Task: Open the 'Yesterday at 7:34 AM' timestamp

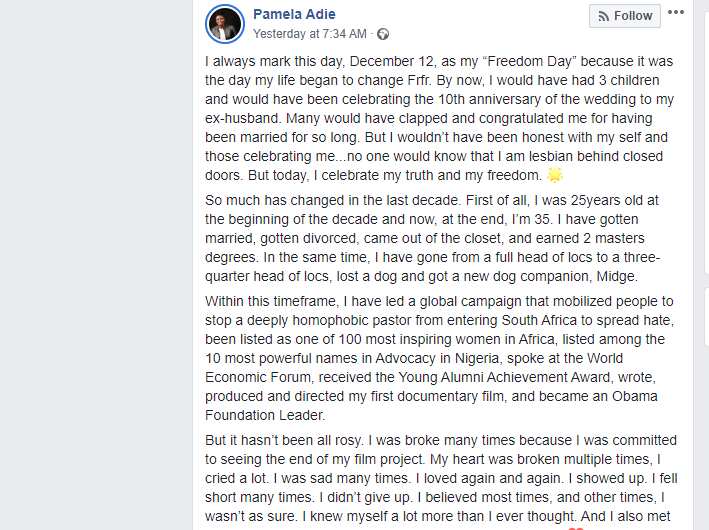Action: 310,34
